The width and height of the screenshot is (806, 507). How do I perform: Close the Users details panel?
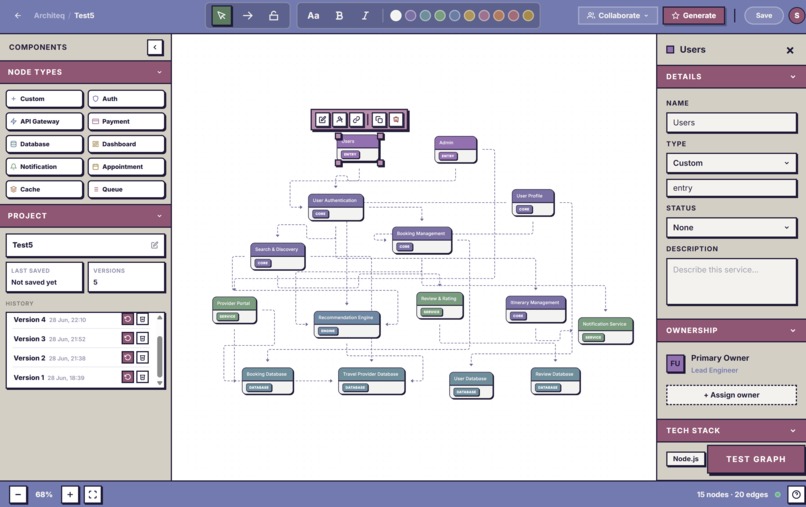pos(790,50)
